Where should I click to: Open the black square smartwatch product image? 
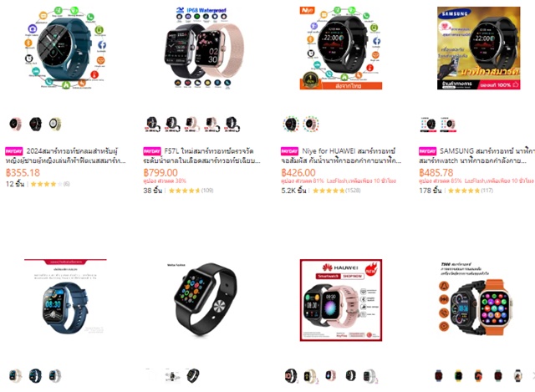pos(203,300)
